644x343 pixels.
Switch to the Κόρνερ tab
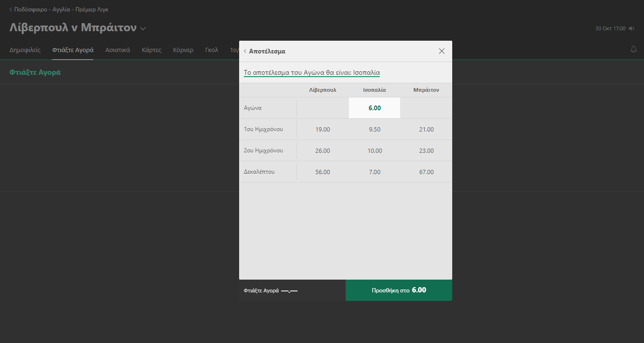(183, 50)
